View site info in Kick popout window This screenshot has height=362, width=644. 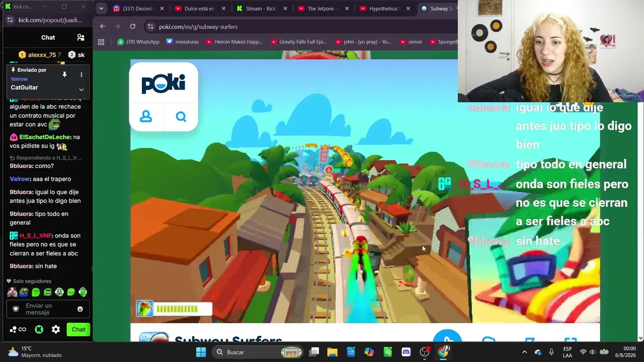(x=10, y=20)
